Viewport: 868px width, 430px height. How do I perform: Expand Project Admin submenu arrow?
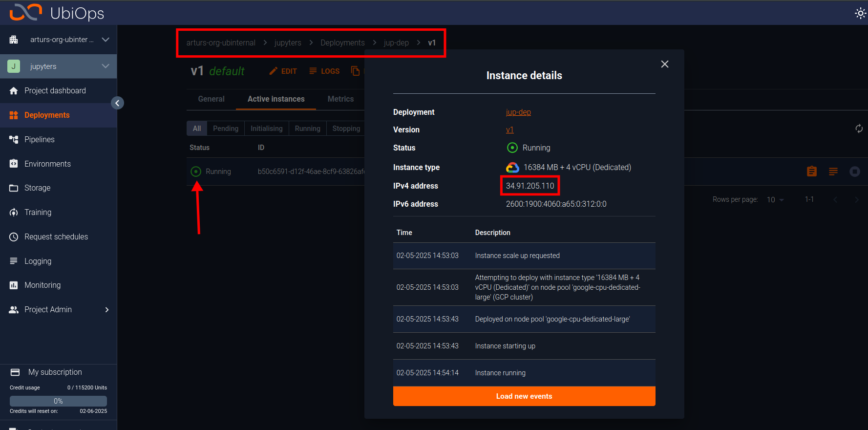click(107, 310)
